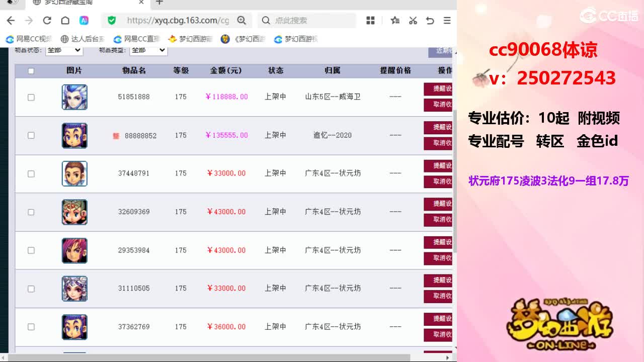Click the horizontal scrollbar right arrow
The width and height of the screenshot is (644, 362).
(448, 357)
